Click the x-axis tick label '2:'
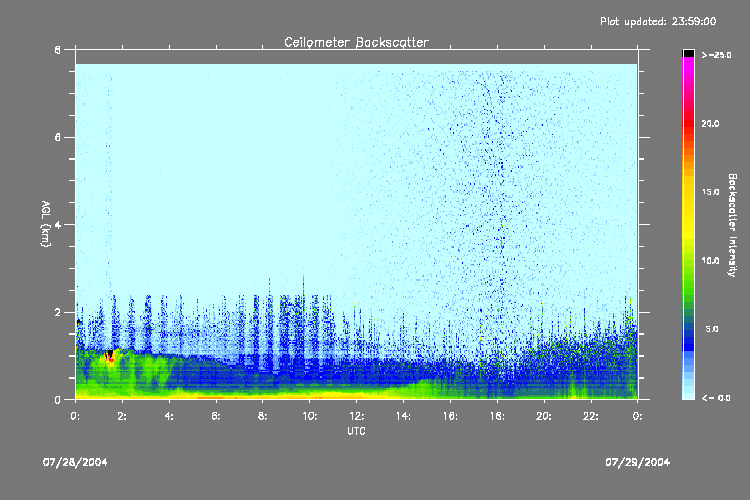This screenshot has width=750, height=500. [122, 416]
